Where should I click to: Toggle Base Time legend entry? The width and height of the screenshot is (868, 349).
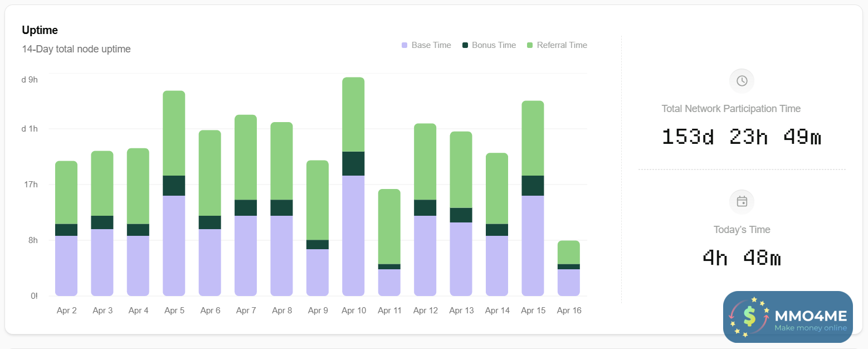pos(426,45)
